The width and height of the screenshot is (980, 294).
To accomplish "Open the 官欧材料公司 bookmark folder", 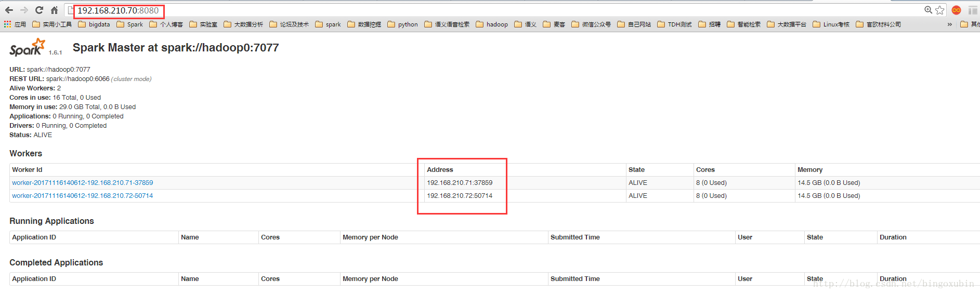I will click(x=879, y=24).
